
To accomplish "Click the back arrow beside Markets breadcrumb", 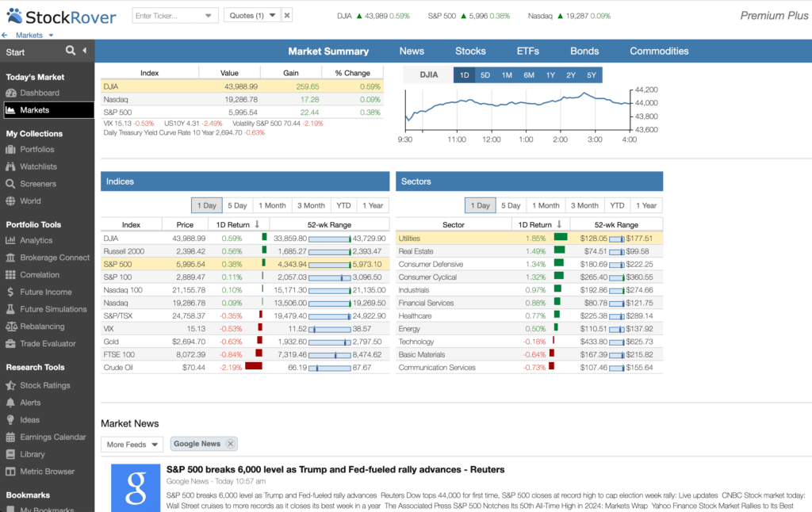I will coord(5,35).
